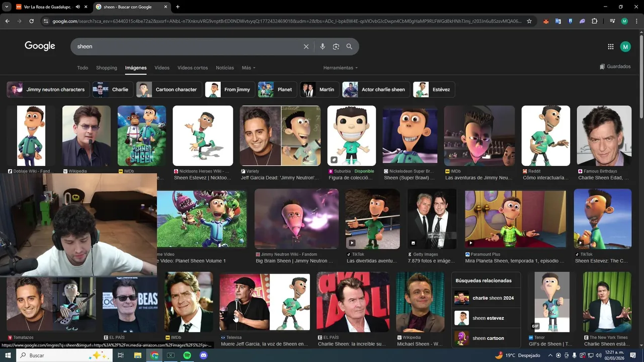Open the Tenor GIFs de Sheen thumbnail
Image resolution: width=644 pixels, height=362 pixels.
[x=552, y=302]
